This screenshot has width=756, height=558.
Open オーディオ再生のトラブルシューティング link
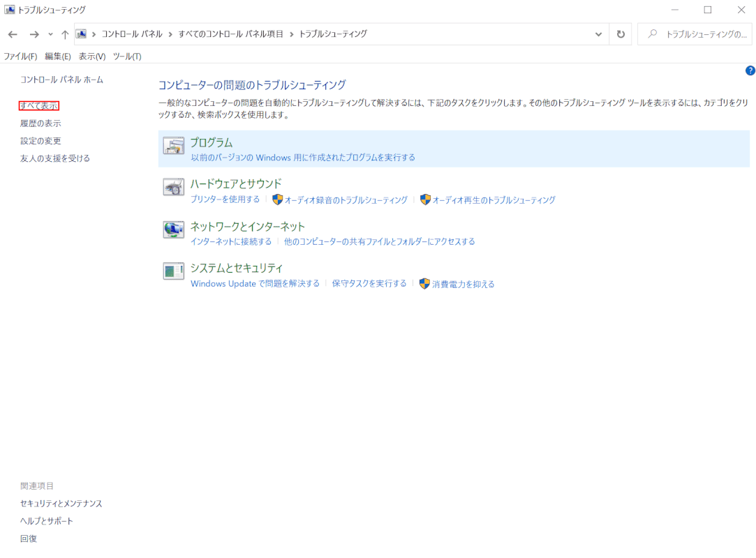(x=494, y=200)
